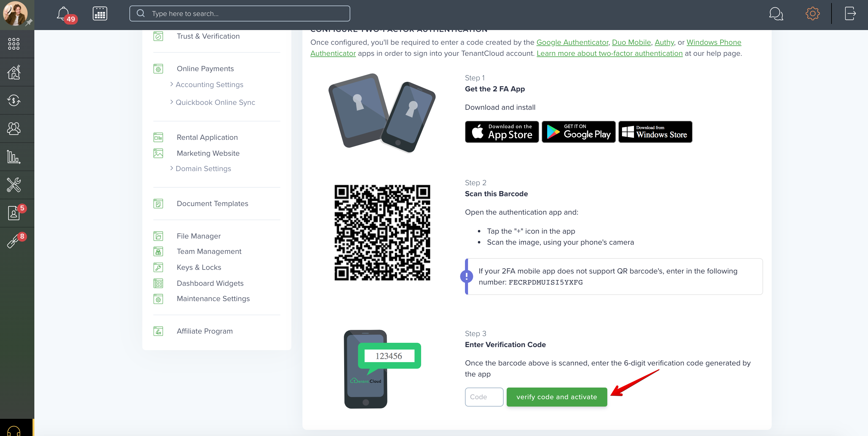
Task: Click the Dashboard Widgets icon
Action: (158, 283)
